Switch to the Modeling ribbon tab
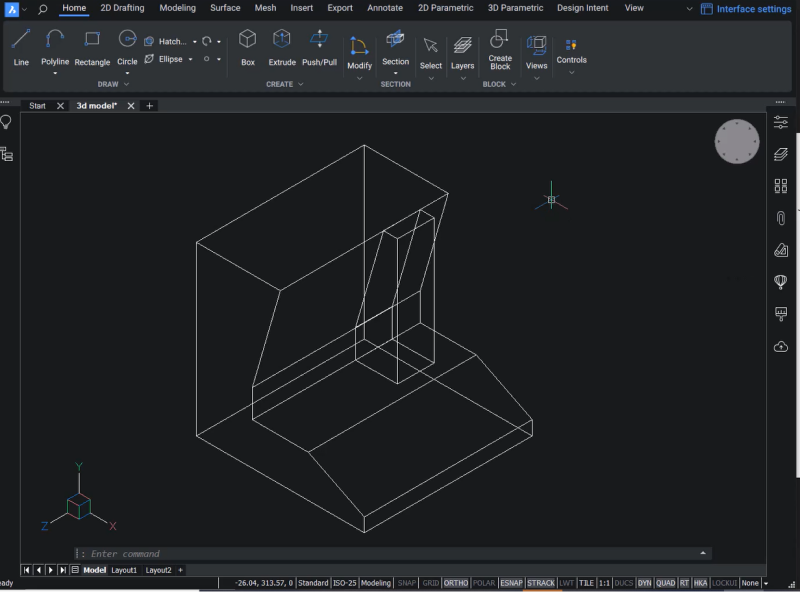Screen dimensions: 800x592 coord(177,8)
